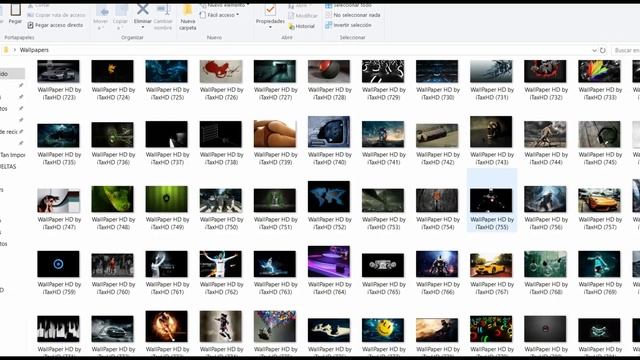Viewport: 640px width, 360px height.
Task: Select WallPaper HD by iTaxHD (729)
Action: 383,80
